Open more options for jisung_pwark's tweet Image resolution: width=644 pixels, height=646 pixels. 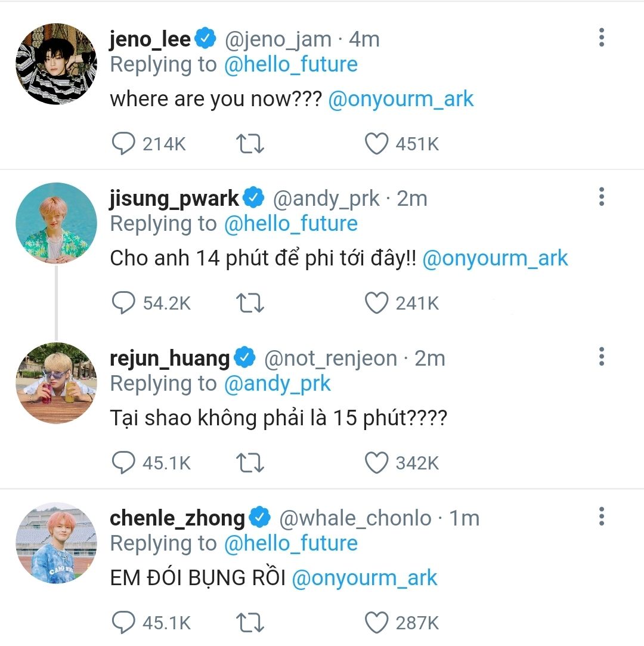coord(601,196)
